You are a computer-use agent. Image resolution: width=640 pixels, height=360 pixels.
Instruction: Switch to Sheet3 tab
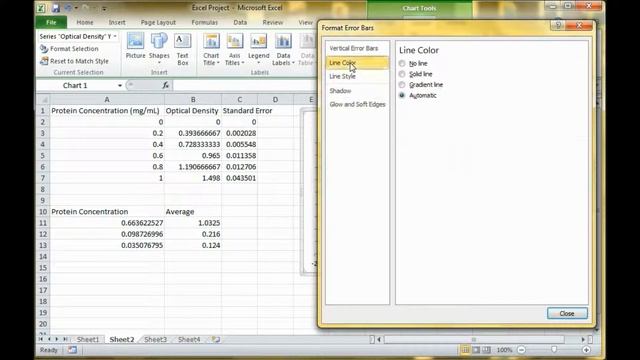click(156, 339)
